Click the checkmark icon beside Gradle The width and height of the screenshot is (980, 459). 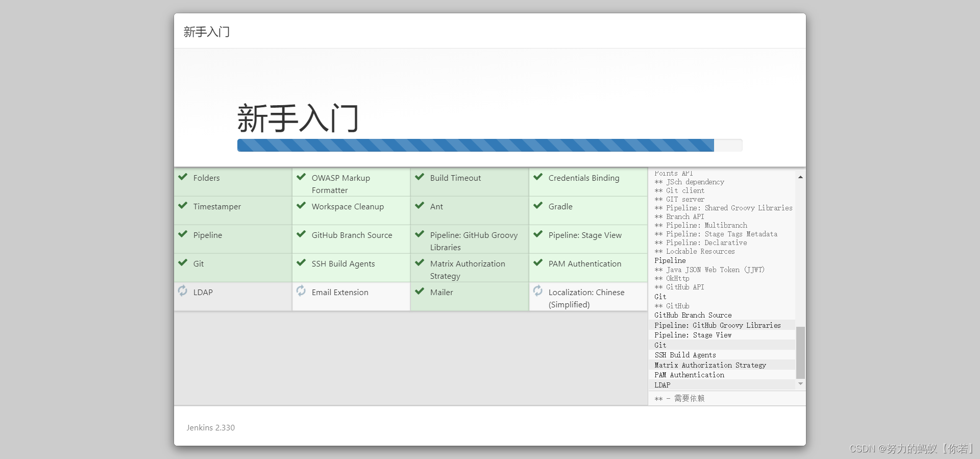[538, 205]
